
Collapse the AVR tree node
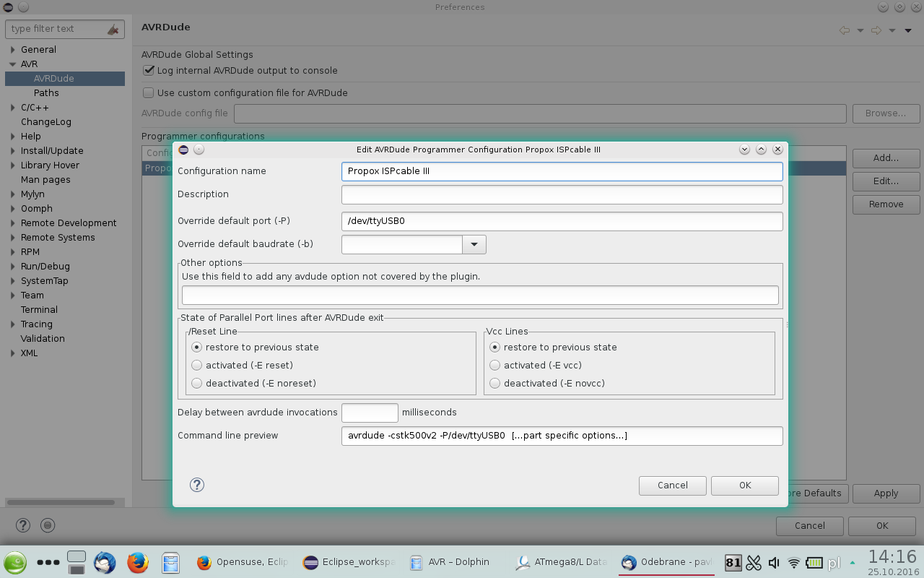13,64
